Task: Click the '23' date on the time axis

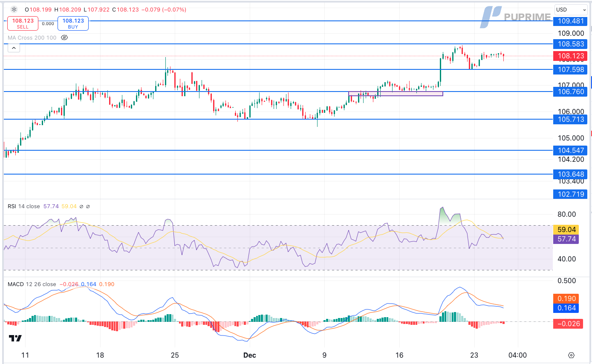Action: coord(474,355)
